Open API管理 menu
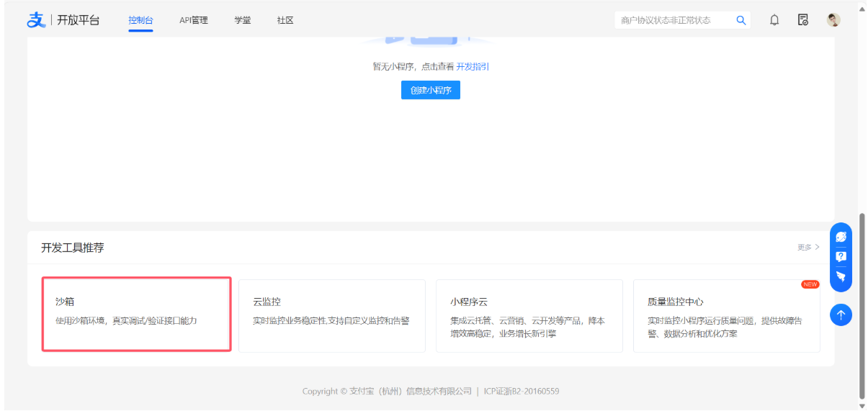 point(194,20)
